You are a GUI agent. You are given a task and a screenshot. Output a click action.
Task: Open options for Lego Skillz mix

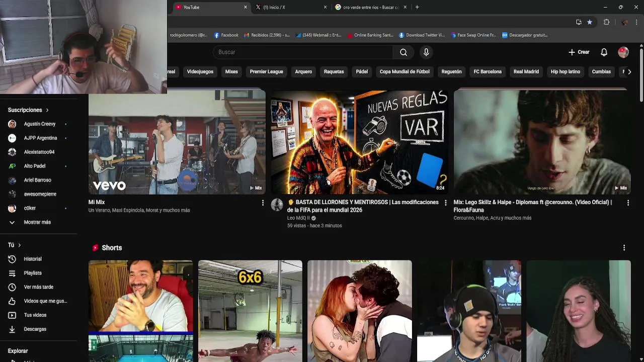pos(628,203)
